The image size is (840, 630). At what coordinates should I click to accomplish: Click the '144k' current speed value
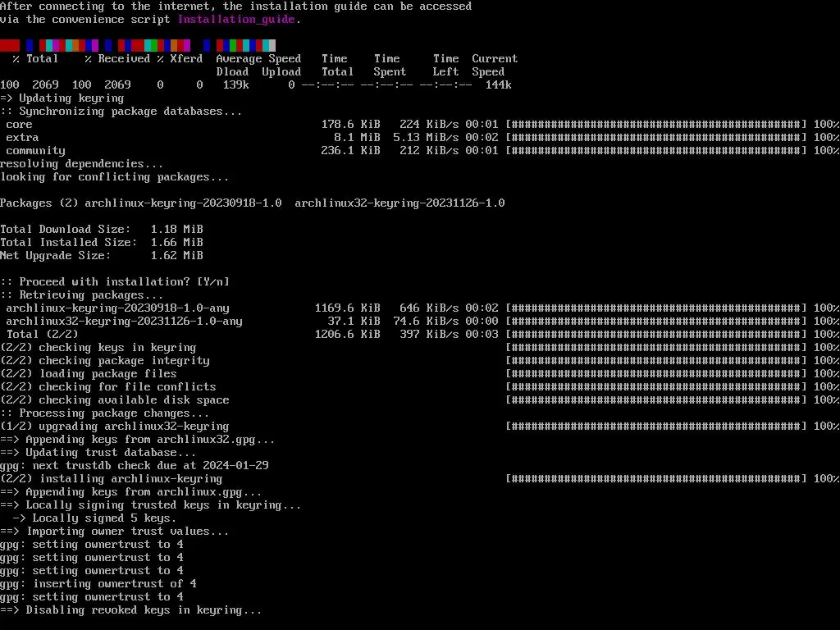tap(498, 85)
